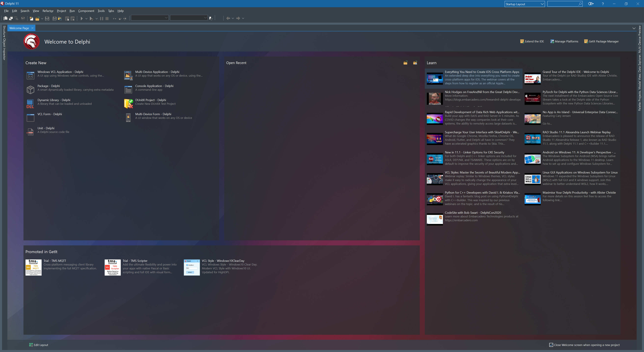This screenshot has width=644, height=352.
Task: Click the DUnitX Project icon
Action: click(x=128, y=104)
